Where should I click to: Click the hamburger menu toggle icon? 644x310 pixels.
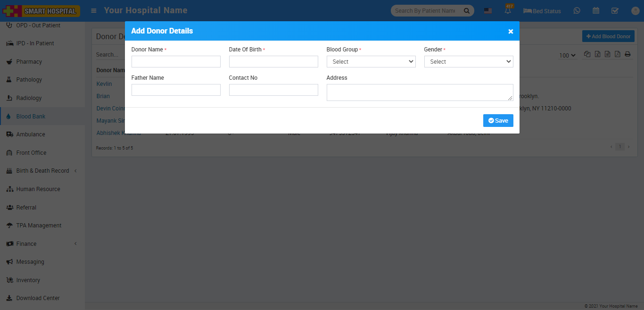click(x=94, y=10)
